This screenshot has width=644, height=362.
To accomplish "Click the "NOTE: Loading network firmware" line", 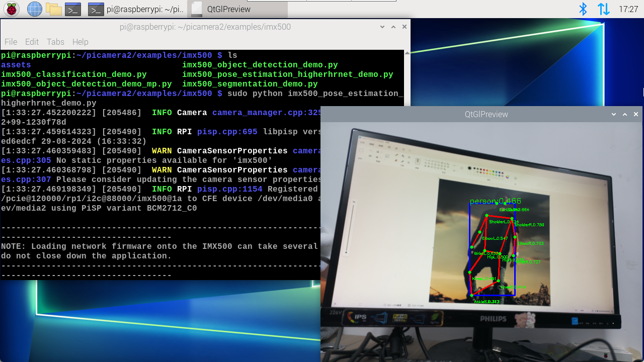I will tap(160, 246).
